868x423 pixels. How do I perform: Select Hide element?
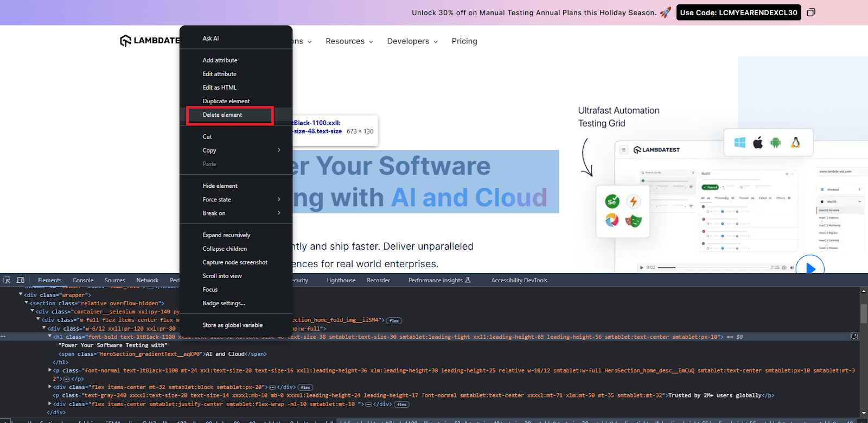236,186
